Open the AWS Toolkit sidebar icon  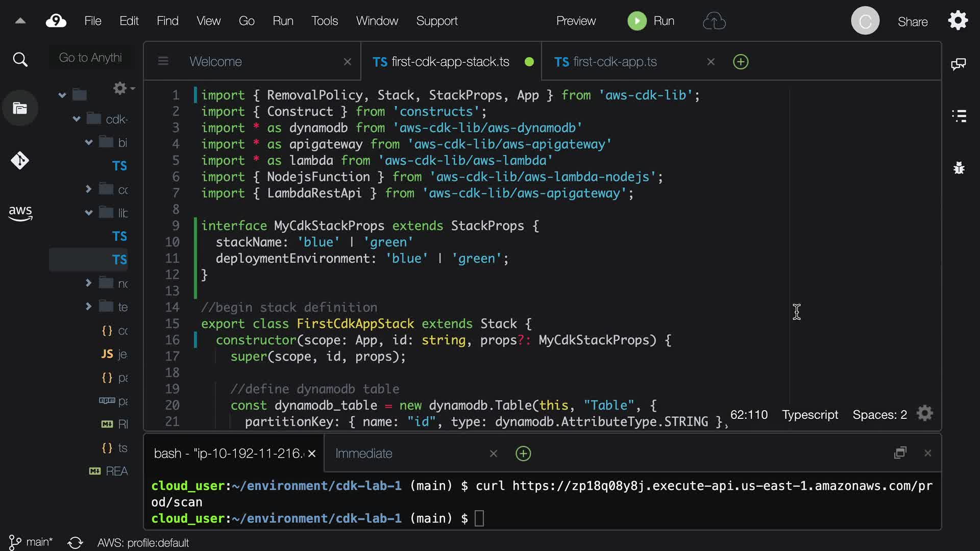pos(20,213)
